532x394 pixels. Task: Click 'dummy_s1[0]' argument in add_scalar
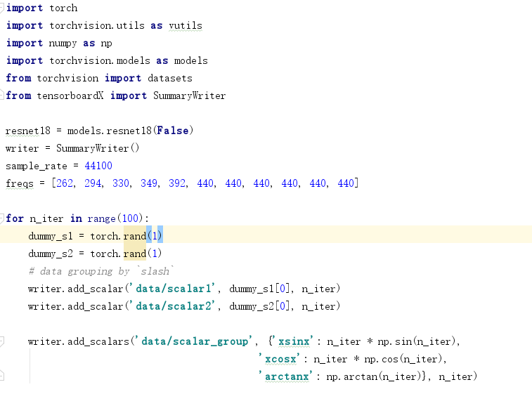coord(259,289)
